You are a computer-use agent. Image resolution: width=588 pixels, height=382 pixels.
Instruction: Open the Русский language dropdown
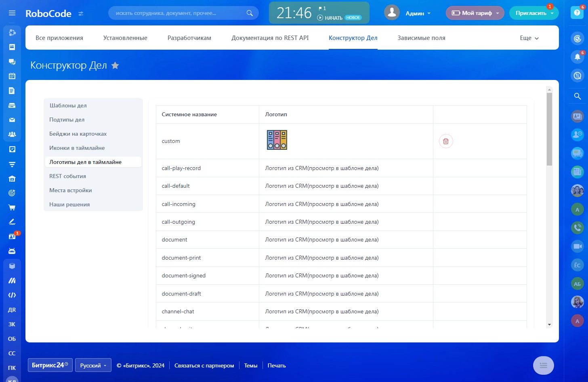[93, 365]
